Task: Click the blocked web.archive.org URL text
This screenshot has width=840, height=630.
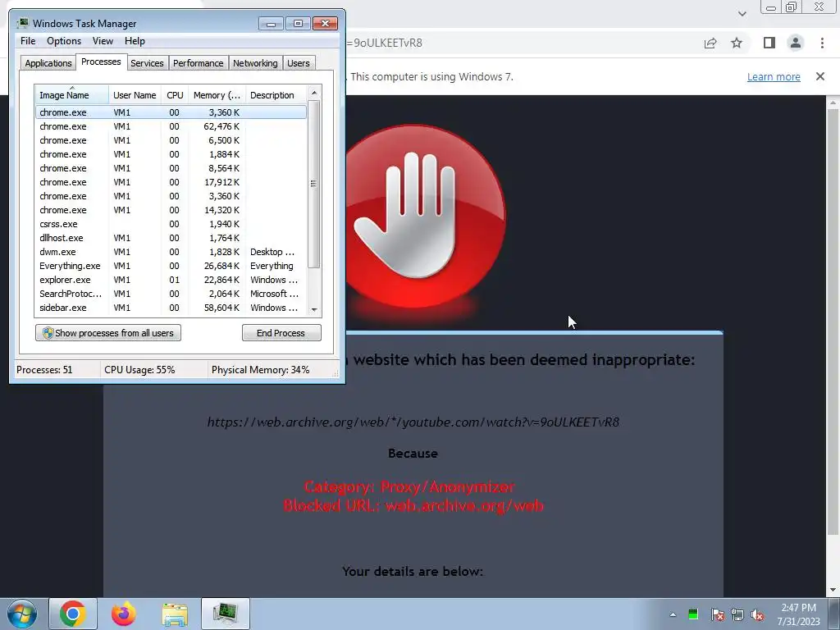Action: pyautogui.click(x=413, y=505)
